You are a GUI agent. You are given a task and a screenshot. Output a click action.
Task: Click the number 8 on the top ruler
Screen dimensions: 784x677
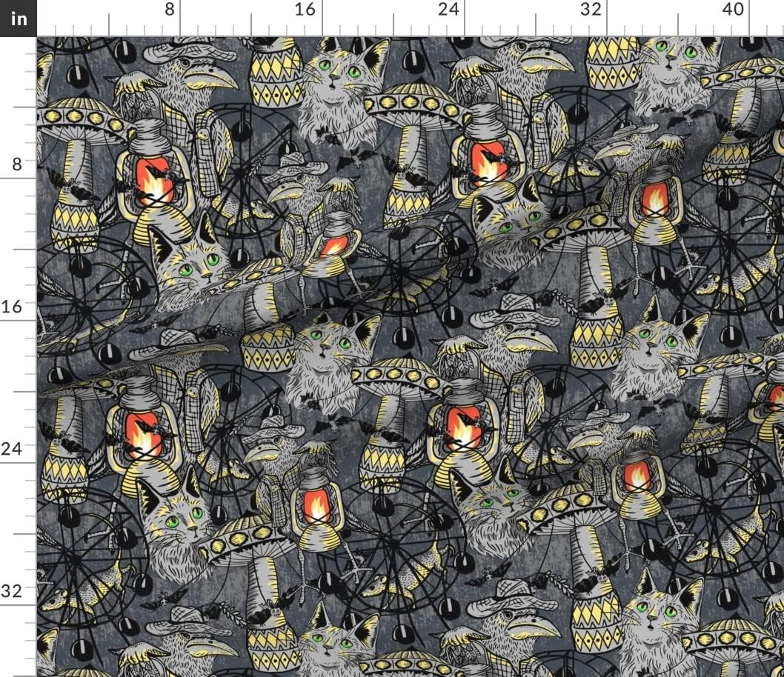[170, 10]
